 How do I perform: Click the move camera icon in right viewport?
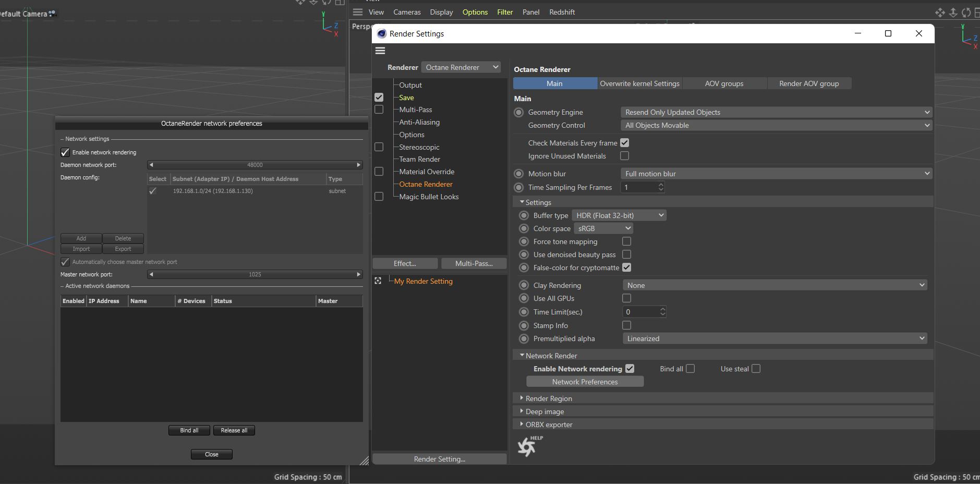940,13
